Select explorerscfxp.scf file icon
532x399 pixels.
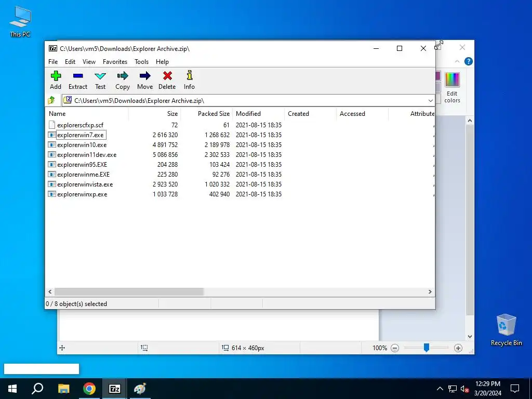click(51, 125)
